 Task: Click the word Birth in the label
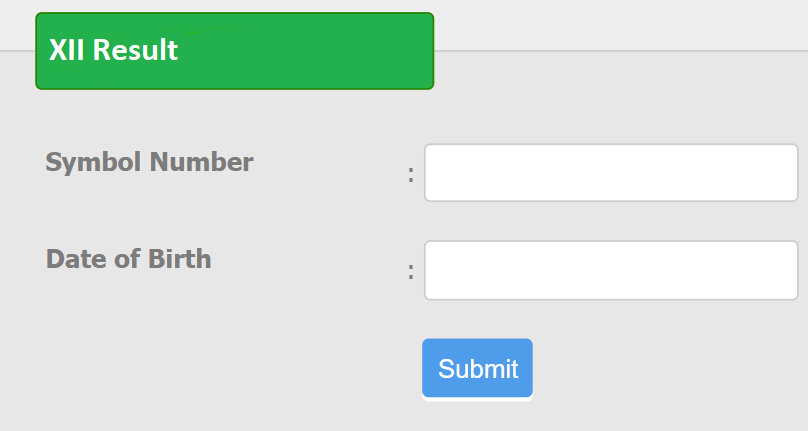click(x=180, y=259)
